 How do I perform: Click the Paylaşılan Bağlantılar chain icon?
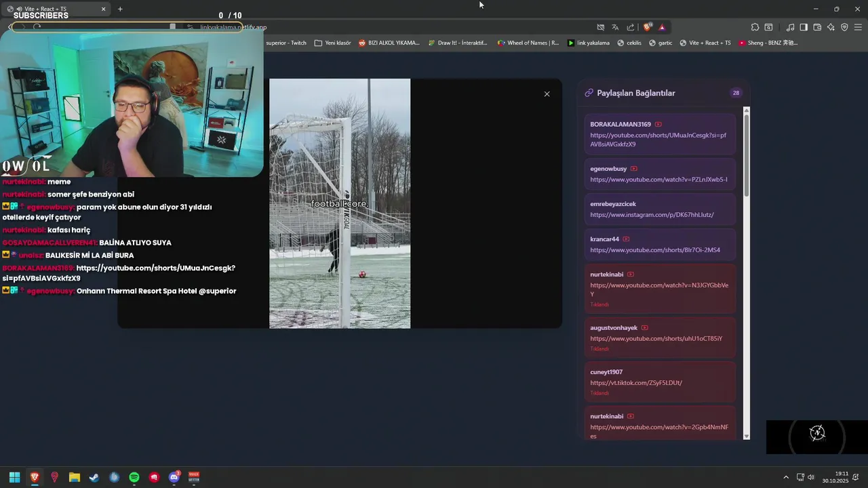(589, 93)
